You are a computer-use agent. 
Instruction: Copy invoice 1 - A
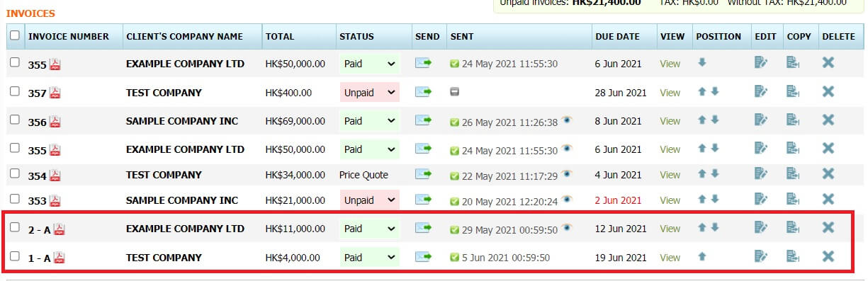794,256
